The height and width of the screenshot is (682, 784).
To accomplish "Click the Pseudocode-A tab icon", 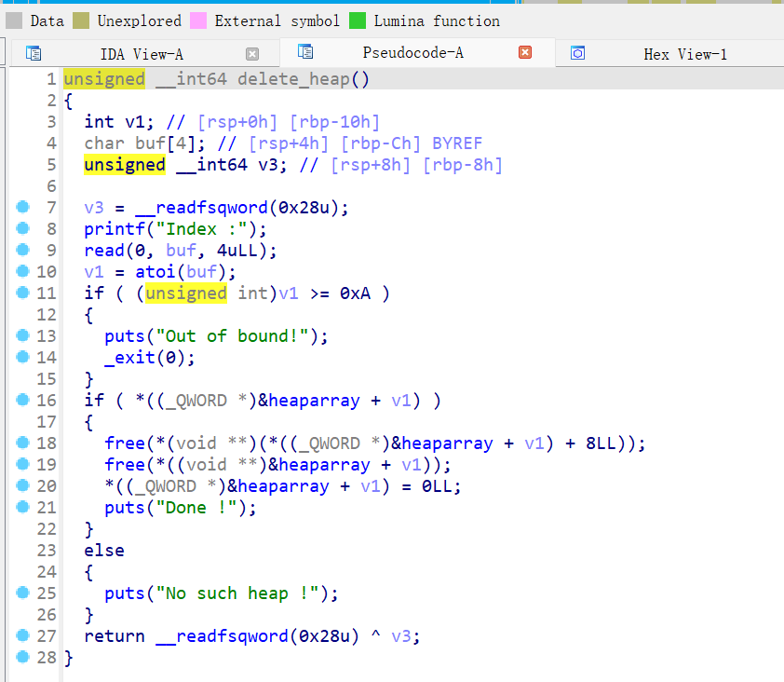I will (x=305, y=52).
